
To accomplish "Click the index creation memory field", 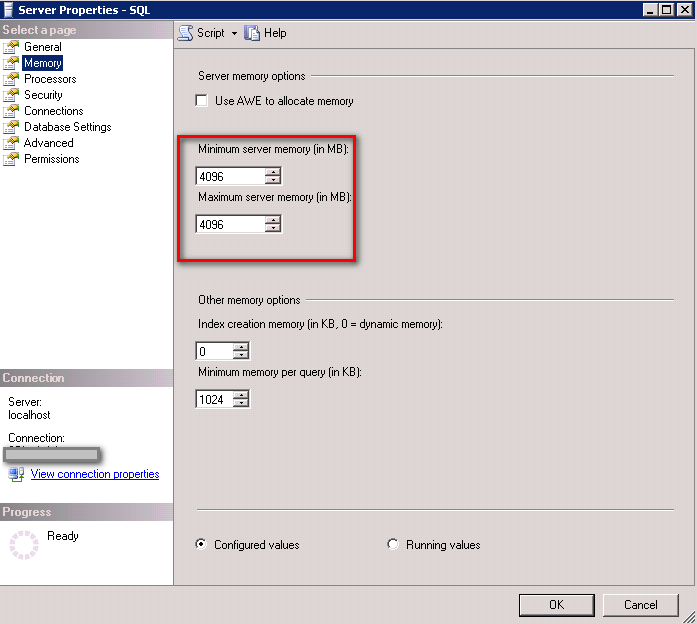I will [x=214, y=351].
